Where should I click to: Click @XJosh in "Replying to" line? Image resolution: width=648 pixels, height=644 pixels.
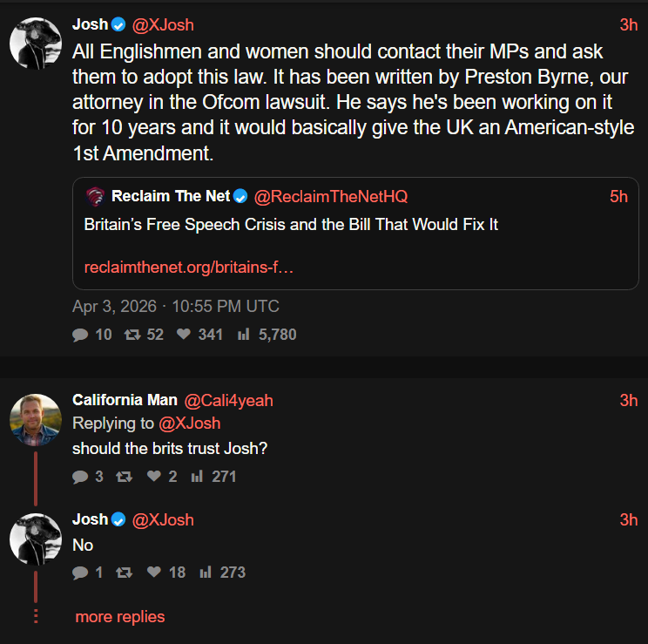coord(189,424)
